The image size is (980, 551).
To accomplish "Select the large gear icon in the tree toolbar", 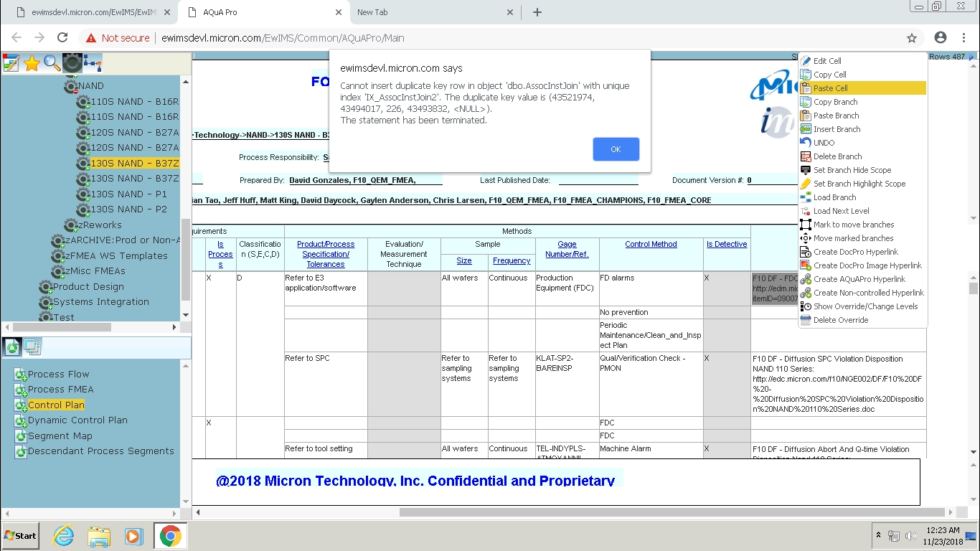I will click(x=72, y=63).
